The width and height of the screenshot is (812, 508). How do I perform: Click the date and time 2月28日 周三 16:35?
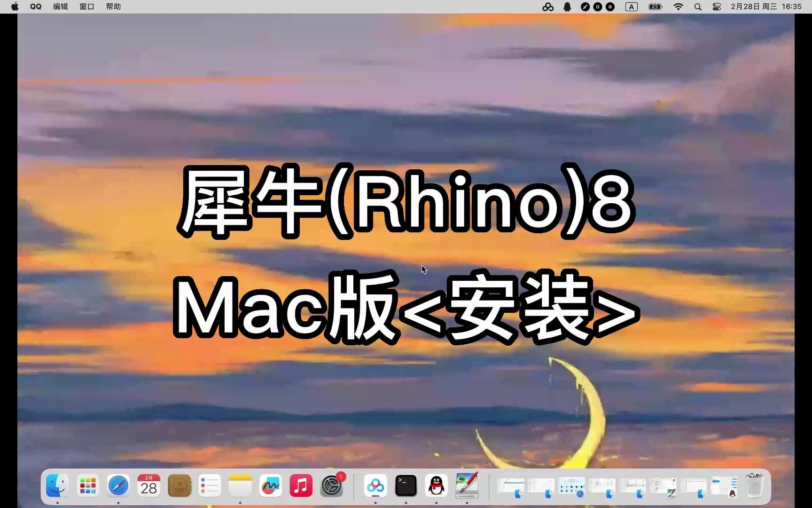(x=766, y=7)
